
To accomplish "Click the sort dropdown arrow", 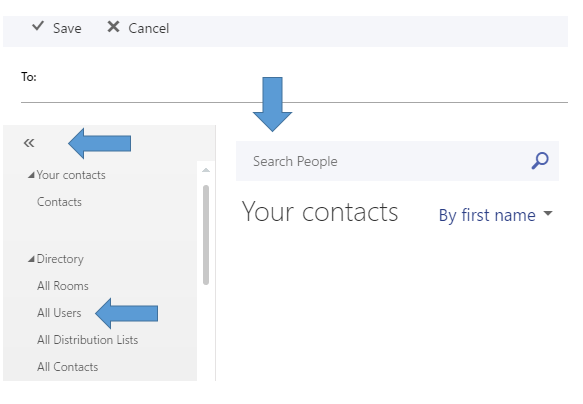I will (548, 214).
